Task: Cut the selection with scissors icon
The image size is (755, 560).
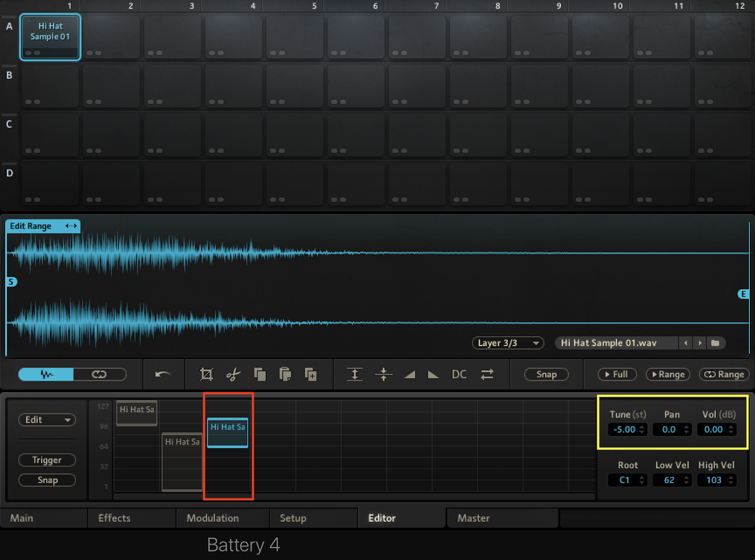Action: [x=233, y=374]
